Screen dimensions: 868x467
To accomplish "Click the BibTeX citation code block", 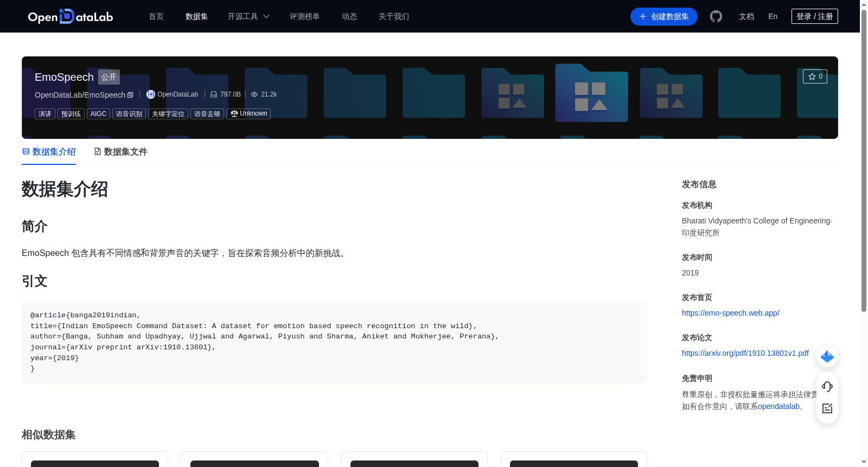I will point(334,342).
